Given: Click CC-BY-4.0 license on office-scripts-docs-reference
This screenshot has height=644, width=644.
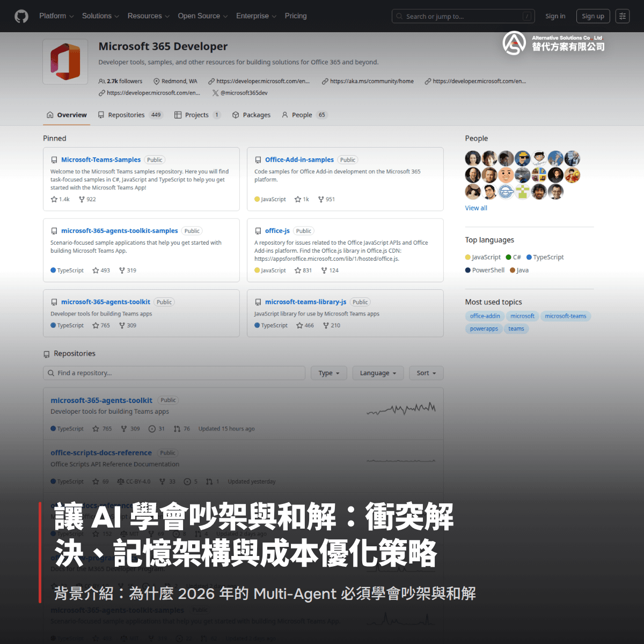Looking at the screenshot, I should 134,481.
